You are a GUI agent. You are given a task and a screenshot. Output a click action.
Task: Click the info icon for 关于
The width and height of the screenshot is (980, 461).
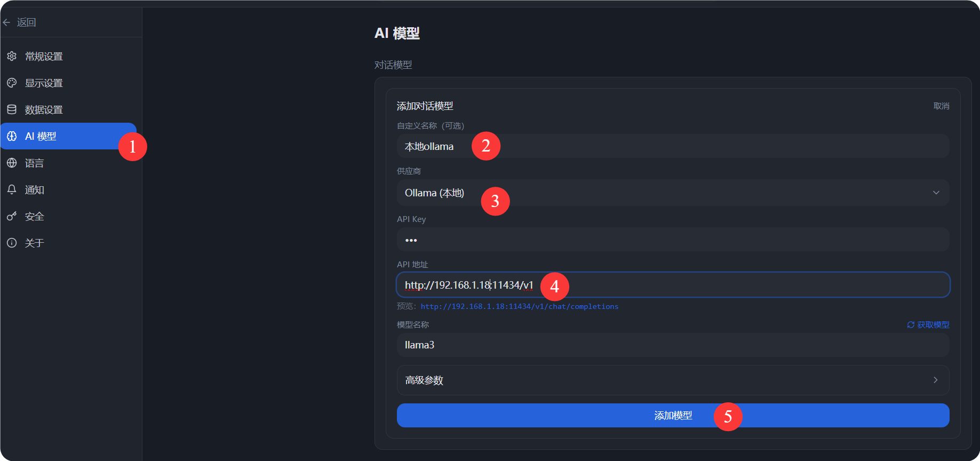(x=12, y=243)
